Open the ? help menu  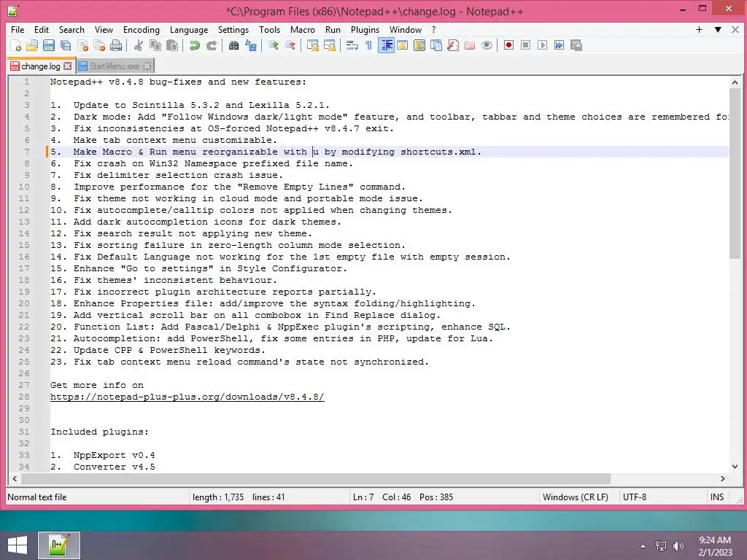[x=433, y=29]
